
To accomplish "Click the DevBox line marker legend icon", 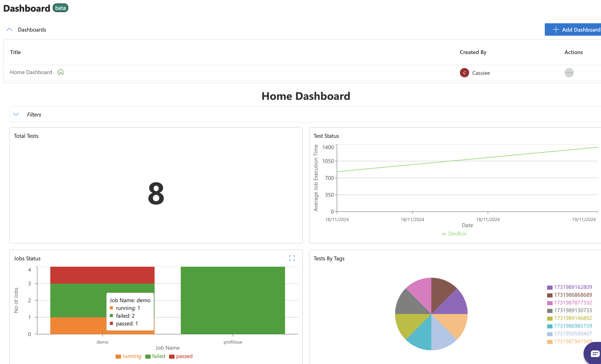I will click(444, 234).
